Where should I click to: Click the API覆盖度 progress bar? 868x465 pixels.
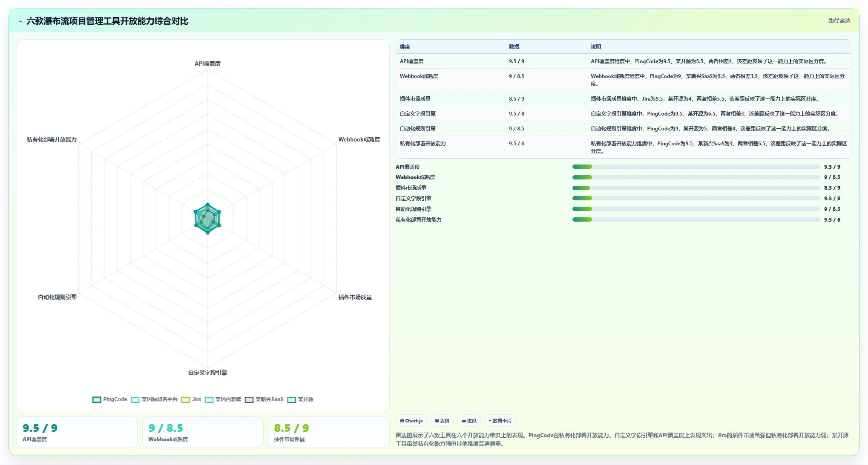coord(696,167)
